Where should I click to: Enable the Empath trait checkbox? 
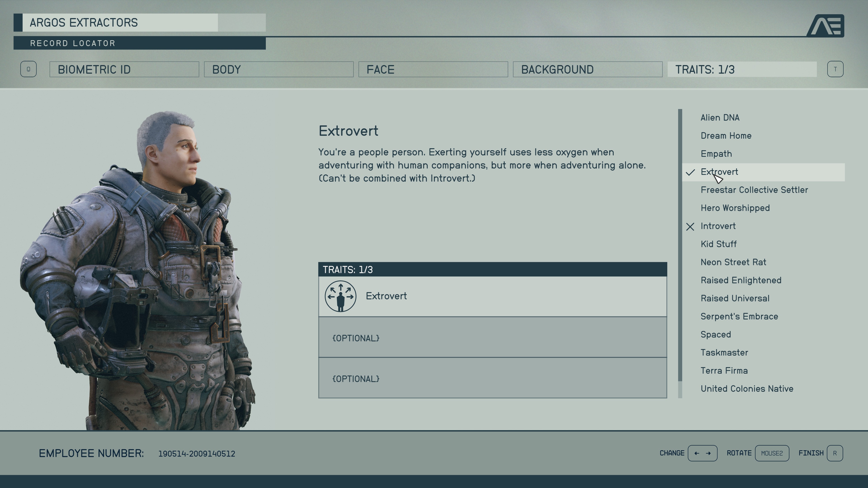716,154
